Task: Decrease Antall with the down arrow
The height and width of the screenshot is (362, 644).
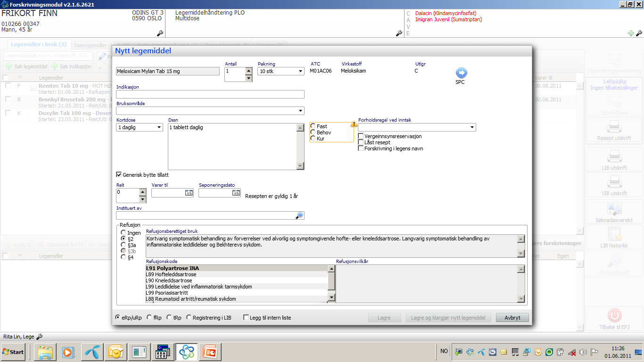Action: point(249,78)
